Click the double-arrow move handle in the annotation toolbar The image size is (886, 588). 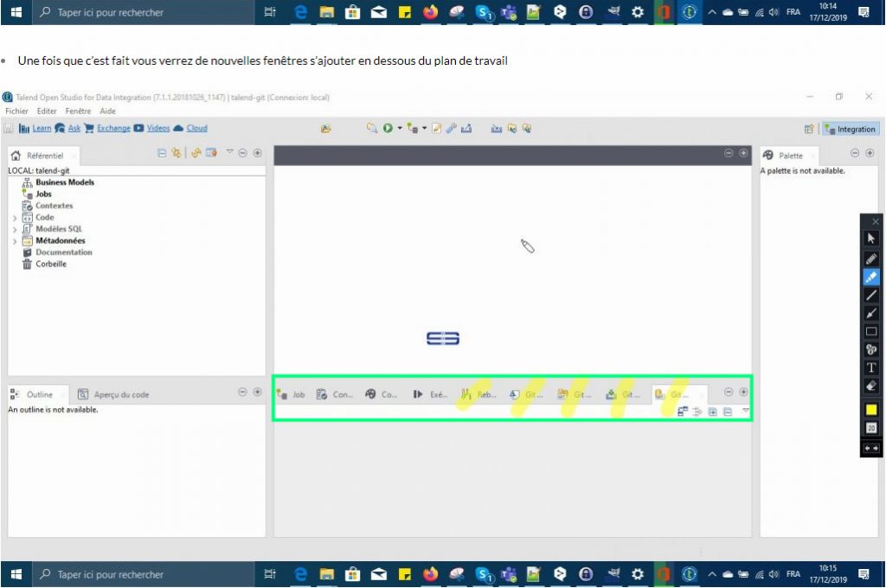[x=870, y=448]
